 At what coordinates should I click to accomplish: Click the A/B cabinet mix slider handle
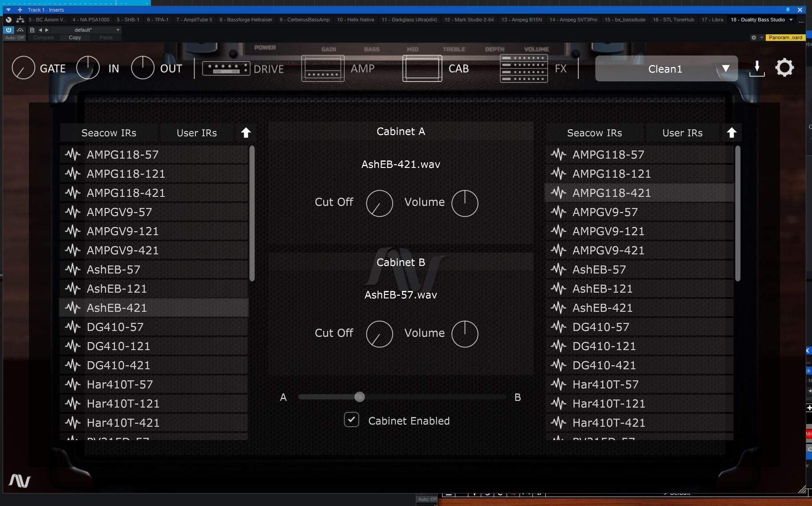(x=360, y=396)
